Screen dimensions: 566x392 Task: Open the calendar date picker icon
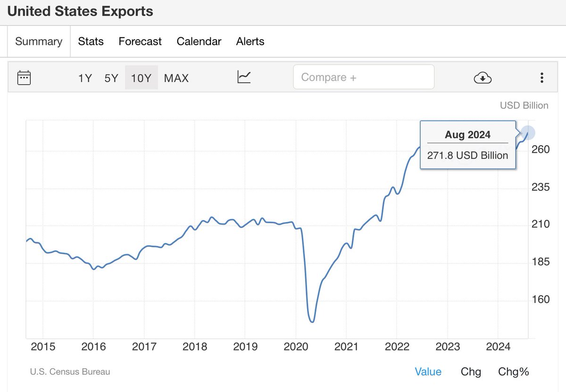24,77
